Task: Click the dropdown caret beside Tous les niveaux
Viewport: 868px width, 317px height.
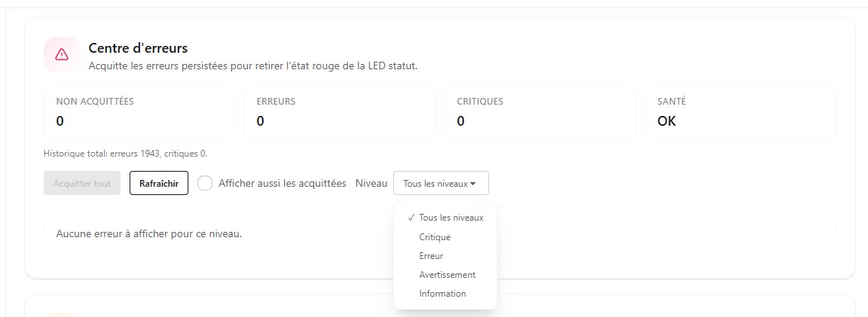Action: (x=472, y=184)
